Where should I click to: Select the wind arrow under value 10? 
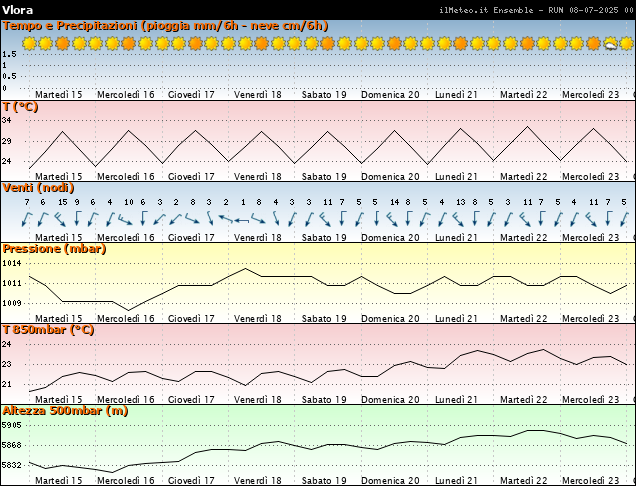pos(125,219)
